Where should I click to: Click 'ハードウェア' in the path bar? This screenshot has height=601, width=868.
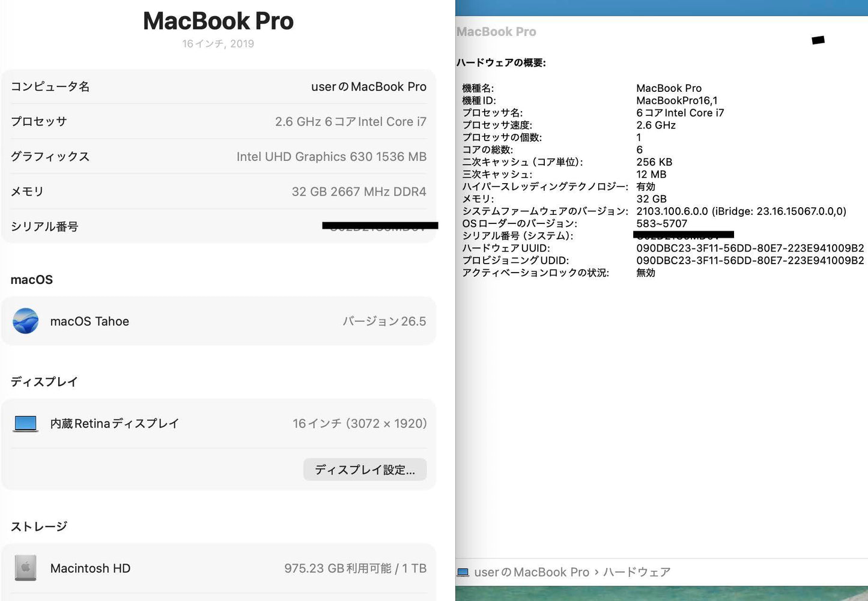point(637,572)
